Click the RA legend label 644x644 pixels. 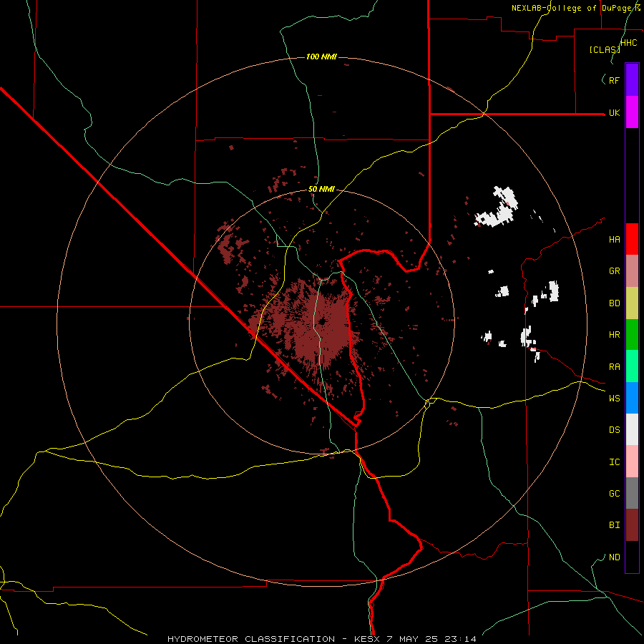[614, 367]
